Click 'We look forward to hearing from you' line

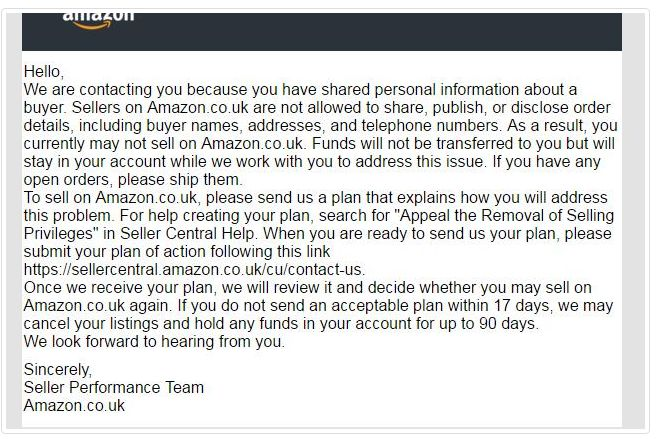[x=154, y=342]
